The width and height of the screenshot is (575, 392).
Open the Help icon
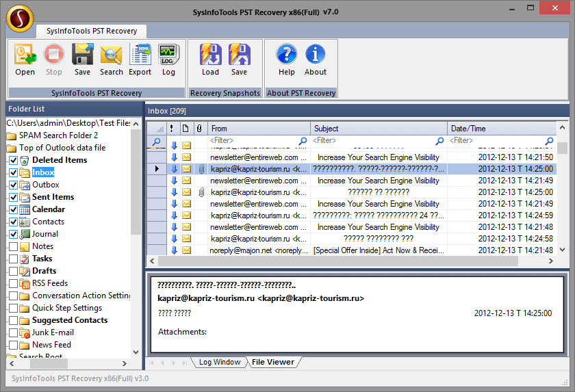(x=286, y=60)
